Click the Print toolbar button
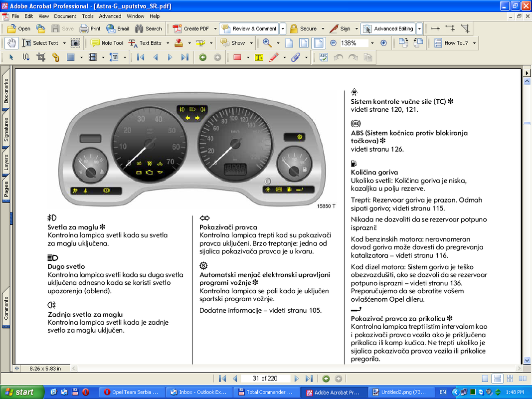The height and width of the screenshot is (399, 532). (x=90, y=29)
